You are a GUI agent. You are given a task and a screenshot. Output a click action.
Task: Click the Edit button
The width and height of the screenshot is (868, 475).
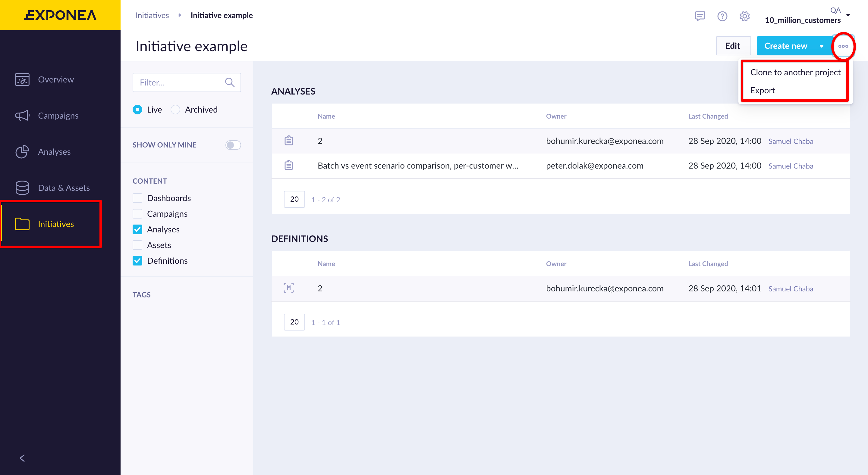[x=733, y=46]
